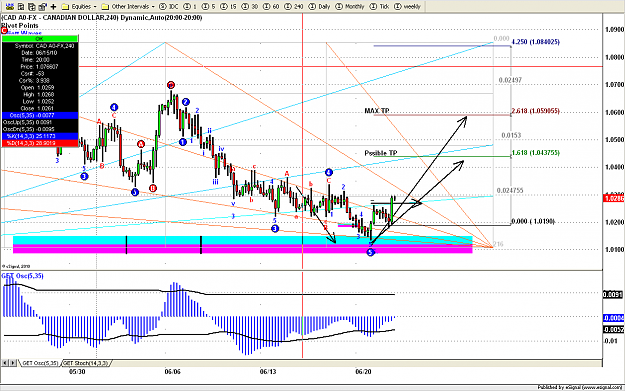Screen dimensions: 625x391
Task: Click the %K(14,3,3) blue row in data window
Action: 39,136
